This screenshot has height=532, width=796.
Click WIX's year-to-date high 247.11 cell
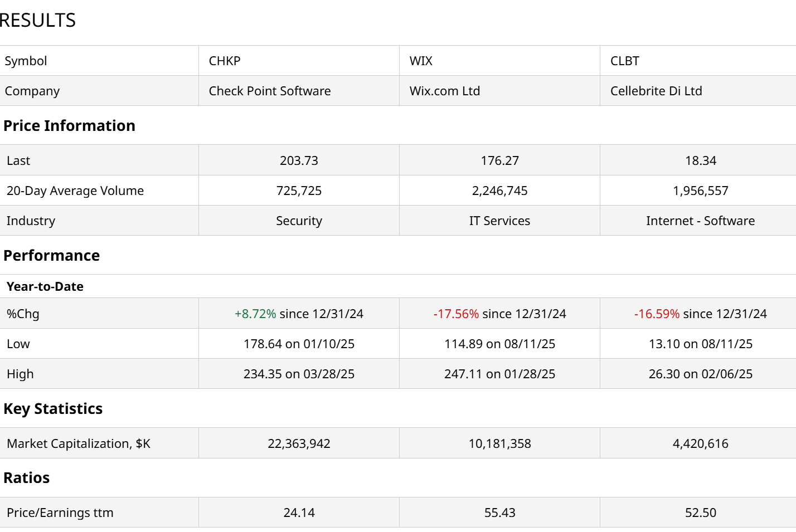pyautogui.click(x=499, y=374)
